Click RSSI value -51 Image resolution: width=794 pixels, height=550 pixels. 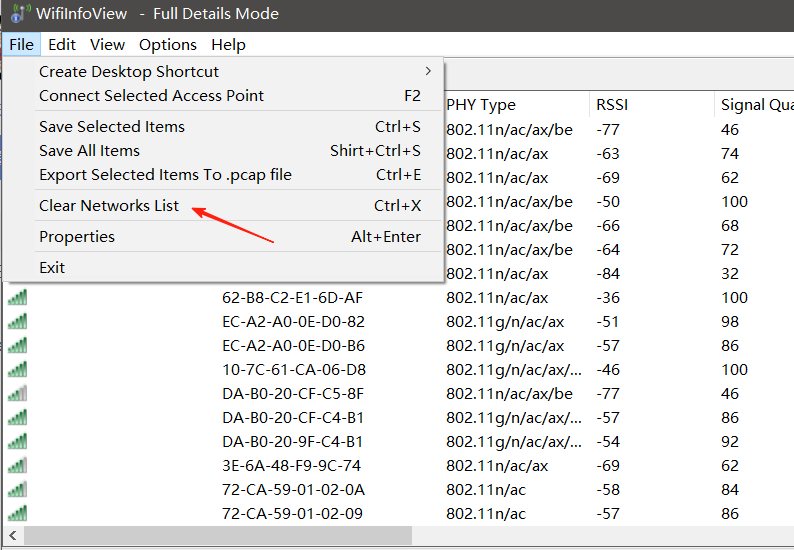(608, 322)
